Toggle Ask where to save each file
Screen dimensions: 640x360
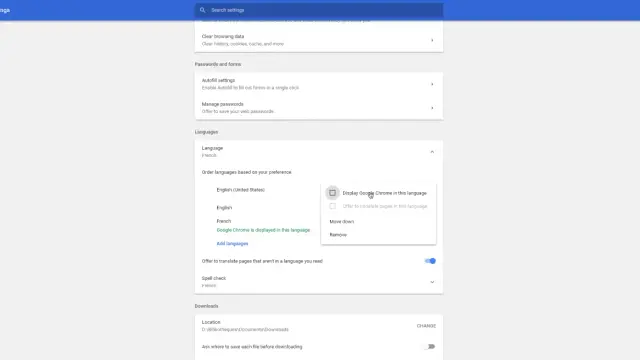coord(430,347)
